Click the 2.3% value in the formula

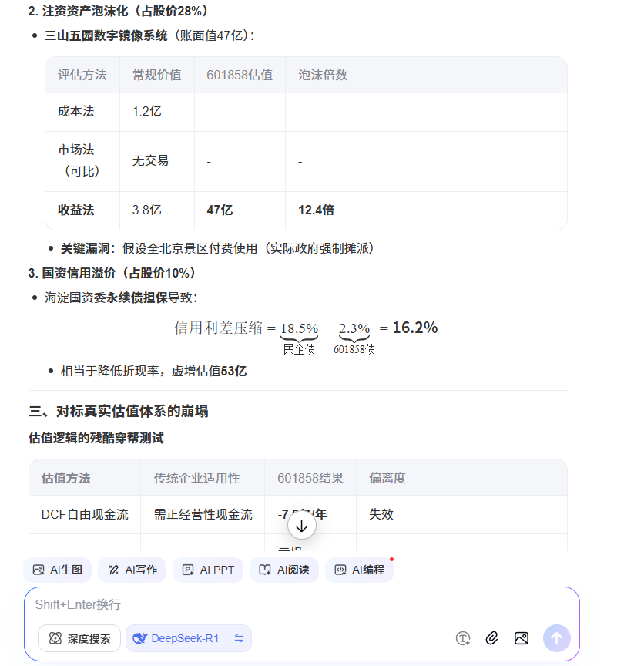[354, 328]
